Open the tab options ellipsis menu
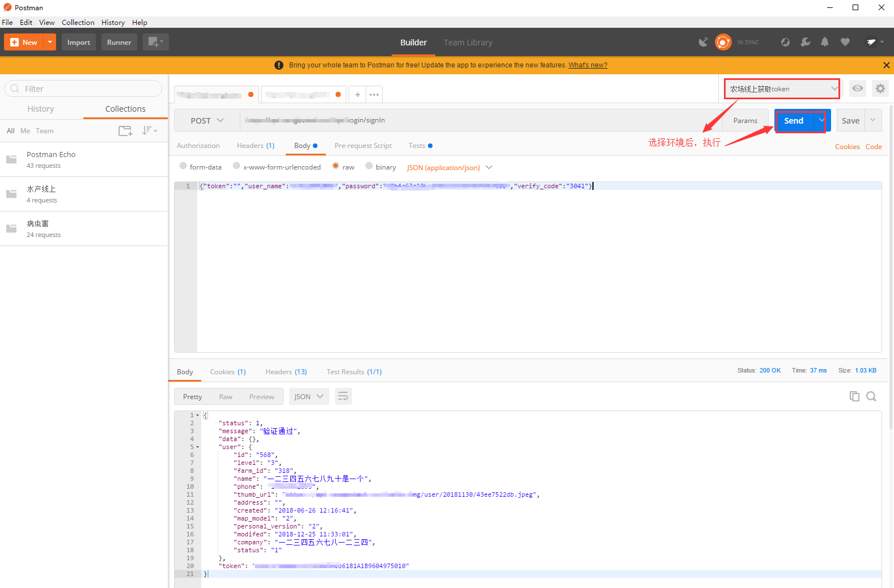The height and width of the screenshot is (588, 894). pyautogui.click(x=374, y=95)
